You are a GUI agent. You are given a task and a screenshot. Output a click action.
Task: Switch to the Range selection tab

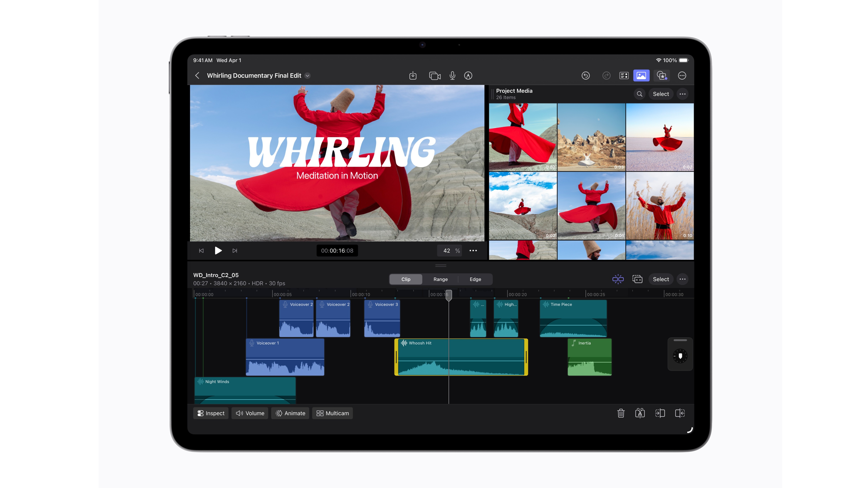pos(440,279)
